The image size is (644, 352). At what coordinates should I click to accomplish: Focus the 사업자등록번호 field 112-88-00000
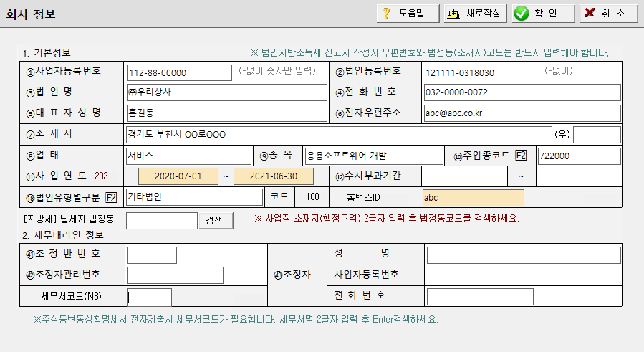point(179,73)
